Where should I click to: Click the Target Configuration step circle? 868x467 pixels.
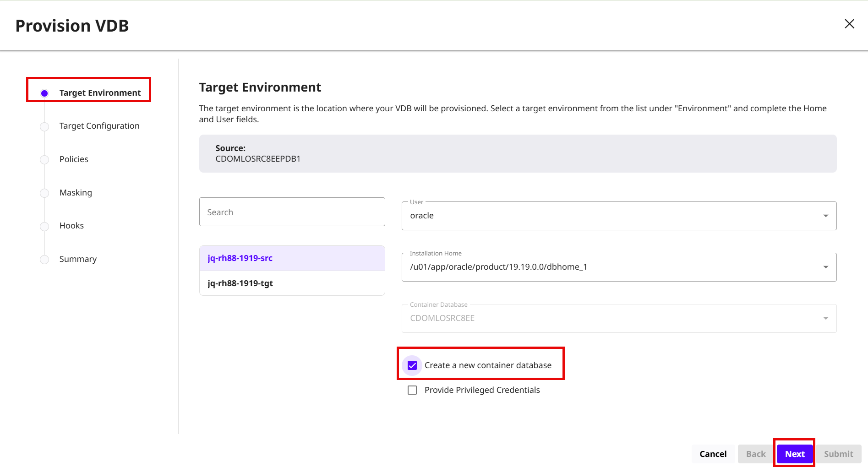coord(44,126)
